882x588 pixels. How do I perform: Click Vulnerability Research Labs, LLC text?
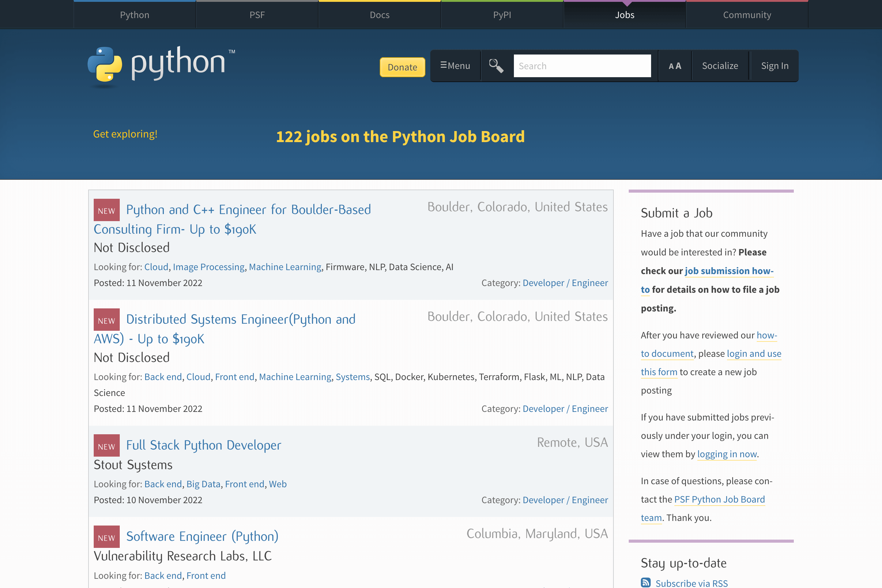[x=183, y=556]
